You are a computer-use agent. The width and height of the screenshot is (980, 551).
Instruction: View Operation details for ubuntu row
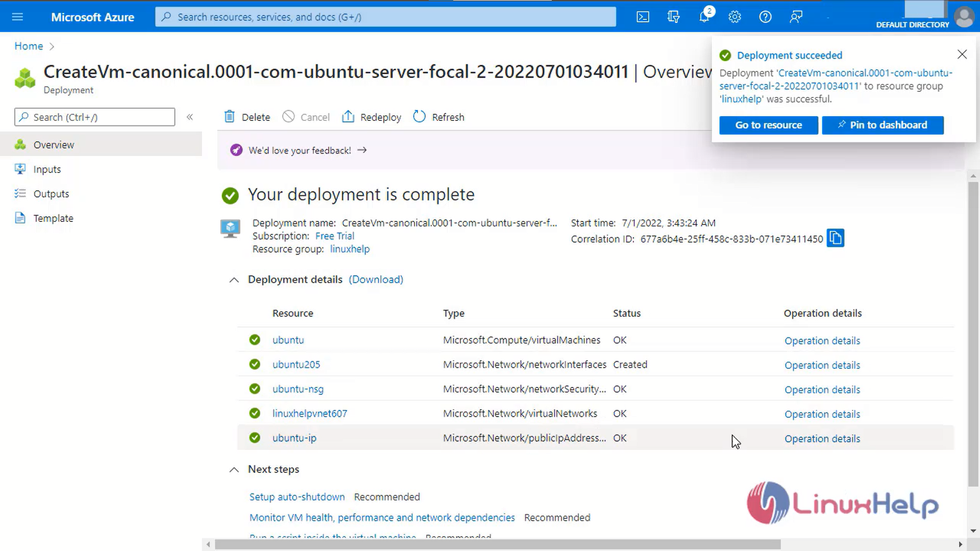point(822,340)
